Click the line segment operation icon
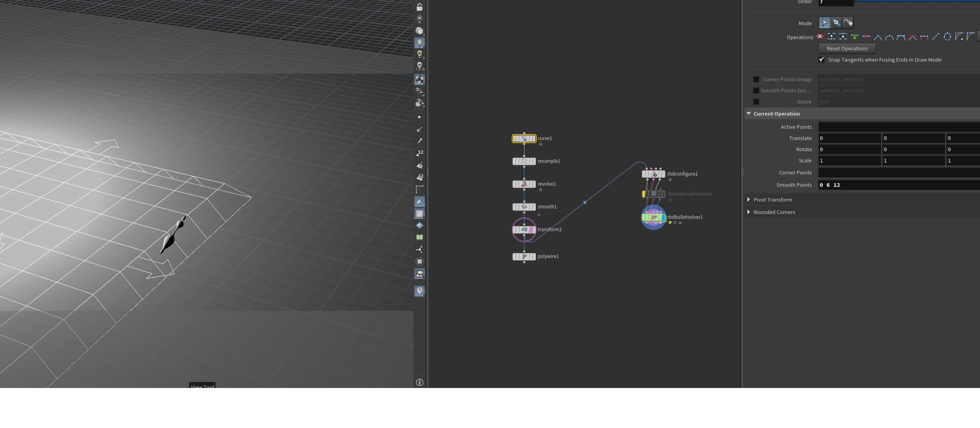Viewport: 980px width, 428px height. pyautogui.click(x=936, y=37)
